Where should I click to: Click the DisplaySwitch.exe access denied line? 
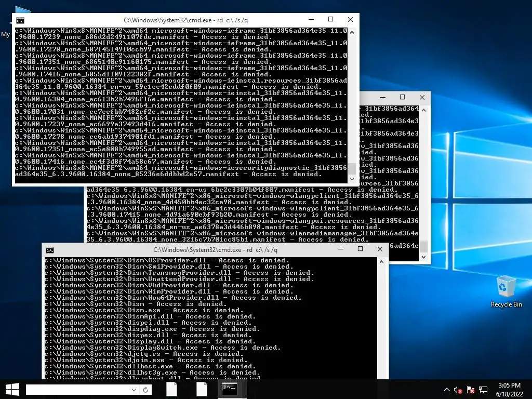pyautogui.click(x=163, y=348)
